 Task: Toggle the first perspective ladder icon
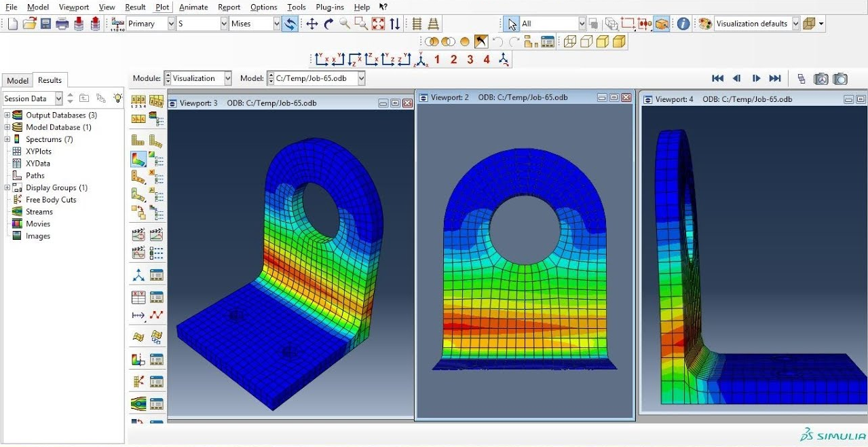[417, 24]
